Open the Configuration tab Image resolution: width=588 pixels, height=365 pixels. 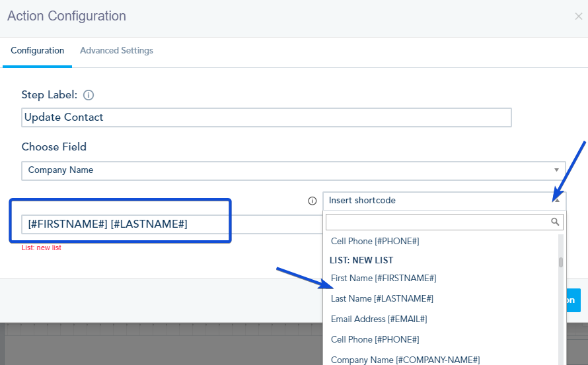pos(38,51)
